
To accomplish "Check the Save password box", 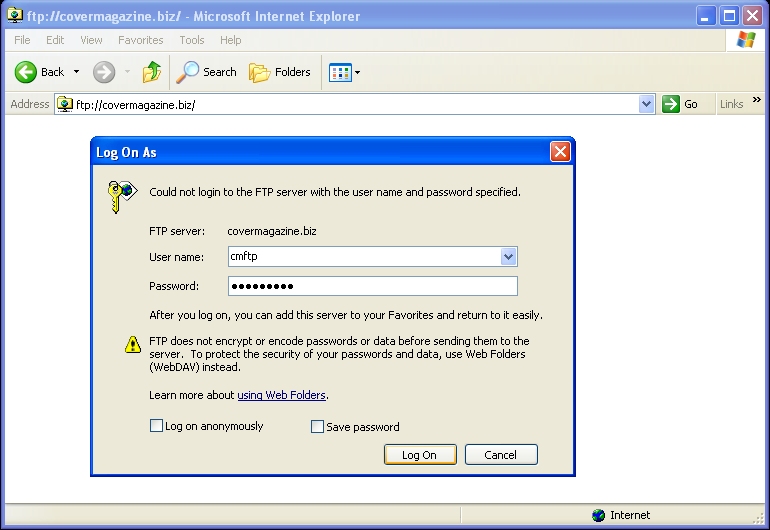I will point(317,426).
